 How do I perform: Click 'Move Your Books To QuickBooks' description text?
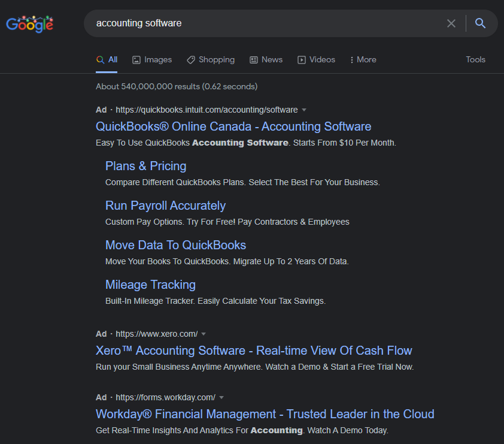point(227,262)
